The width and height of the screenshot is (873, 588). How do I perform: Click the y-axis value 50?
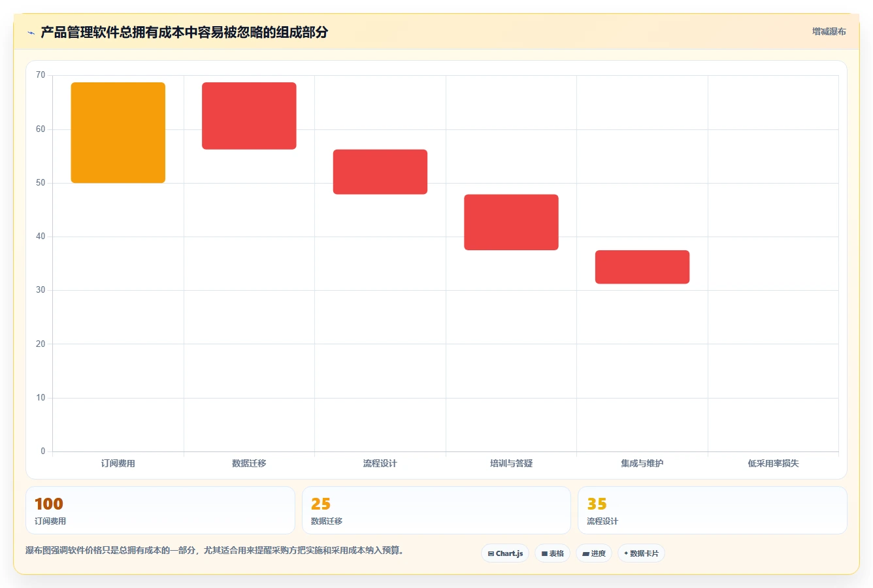pyautogui.click(x=41, y=183)
